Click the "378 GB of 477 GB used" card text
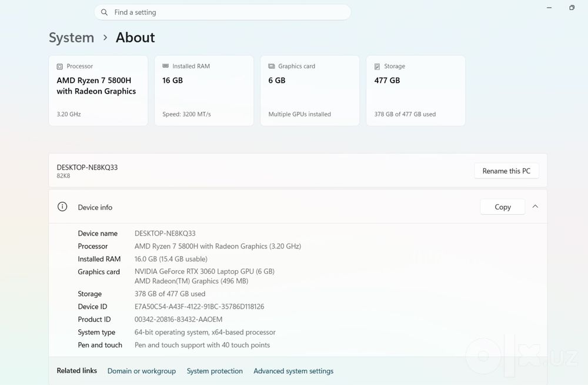The image size is (588, 385). [x=405, y=114]
